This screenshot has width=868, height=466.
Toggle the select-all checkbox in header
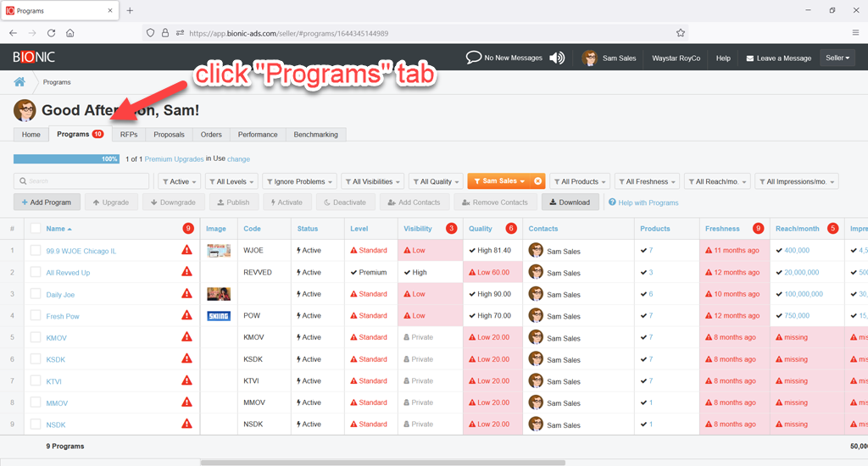click(36, 228)
